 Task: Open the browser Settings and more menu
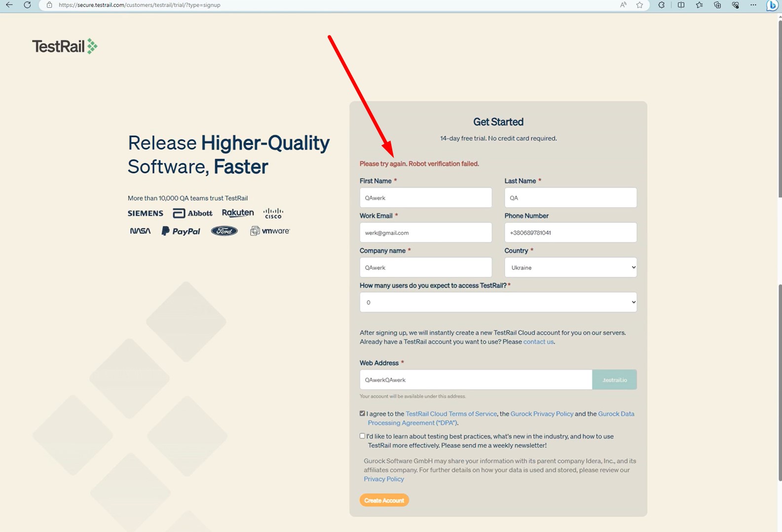coord(753,5)
